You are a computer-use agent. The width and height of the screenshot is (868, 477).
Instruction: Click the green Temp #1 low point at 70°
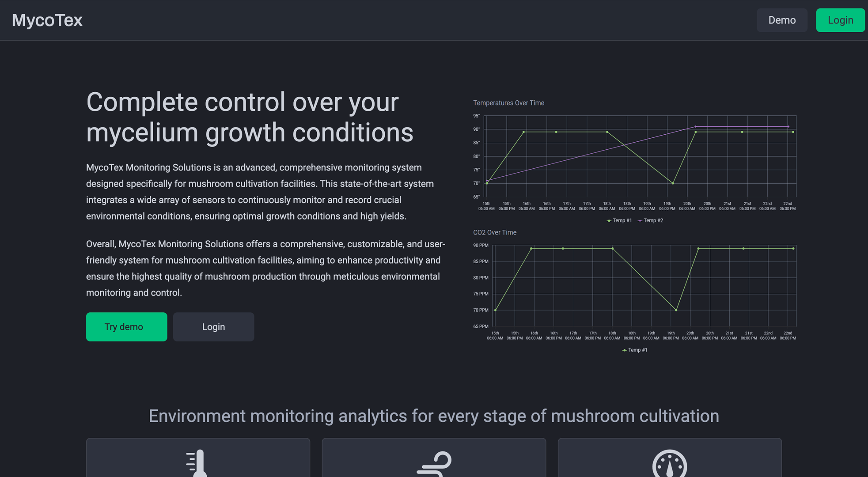pyautogui.click(x=673, y=183)
